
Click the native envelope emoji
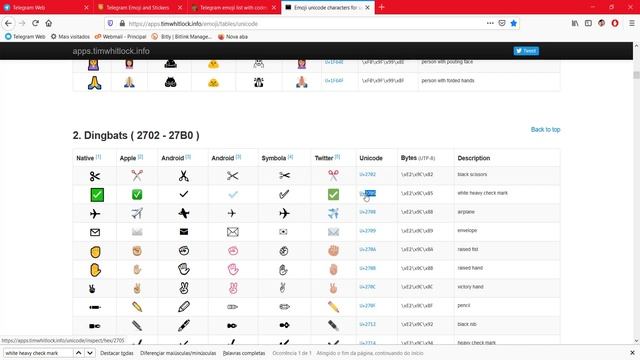pyautogui.click(x=95, y=232)
